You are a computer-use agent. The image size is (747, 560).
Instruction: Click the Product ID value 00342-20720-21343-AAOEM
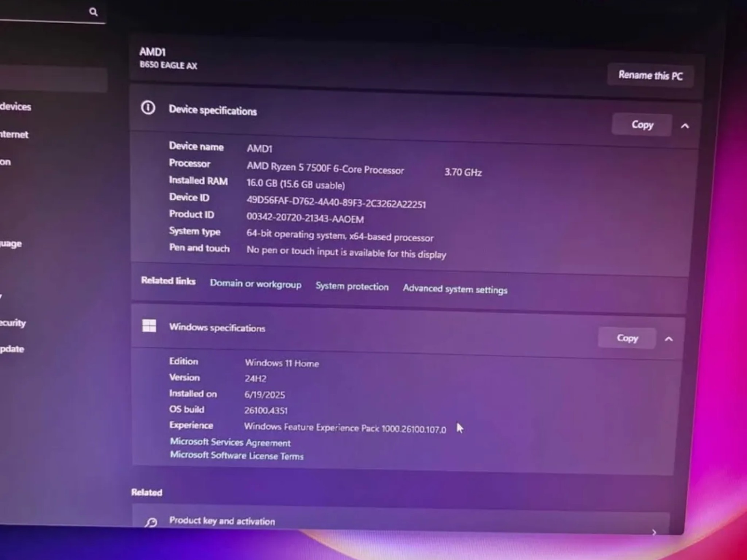tap(305, 218)
